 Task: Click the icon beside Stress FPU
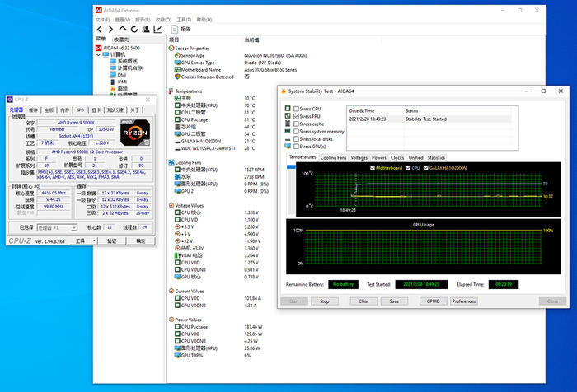coord(288,116)
